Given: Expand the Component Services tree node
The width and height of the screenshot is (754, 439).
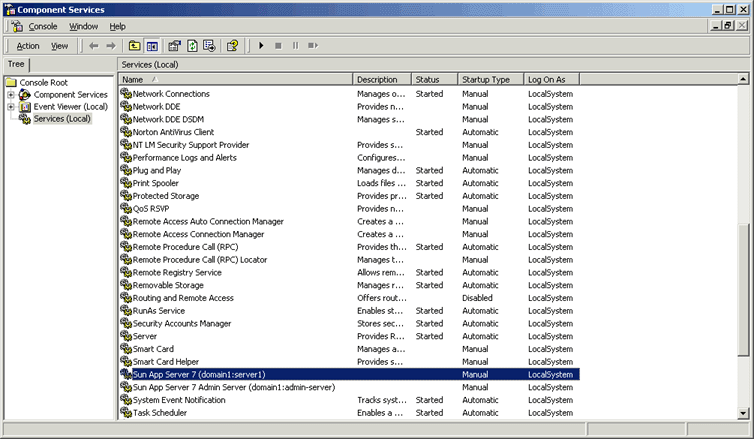Looking at the screenshot, I should click(11, 95).
